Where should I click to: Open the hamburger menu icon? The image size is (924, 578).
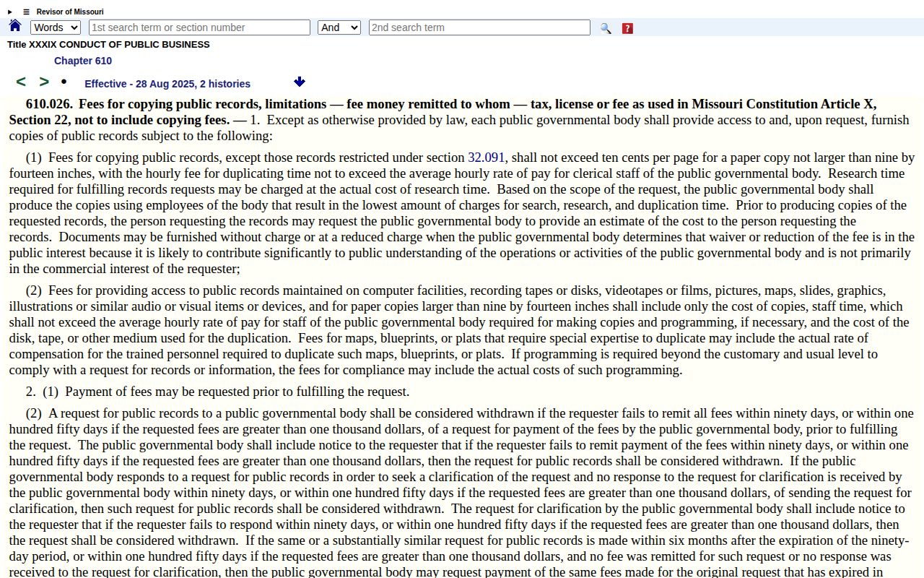(x=27, y=12)
